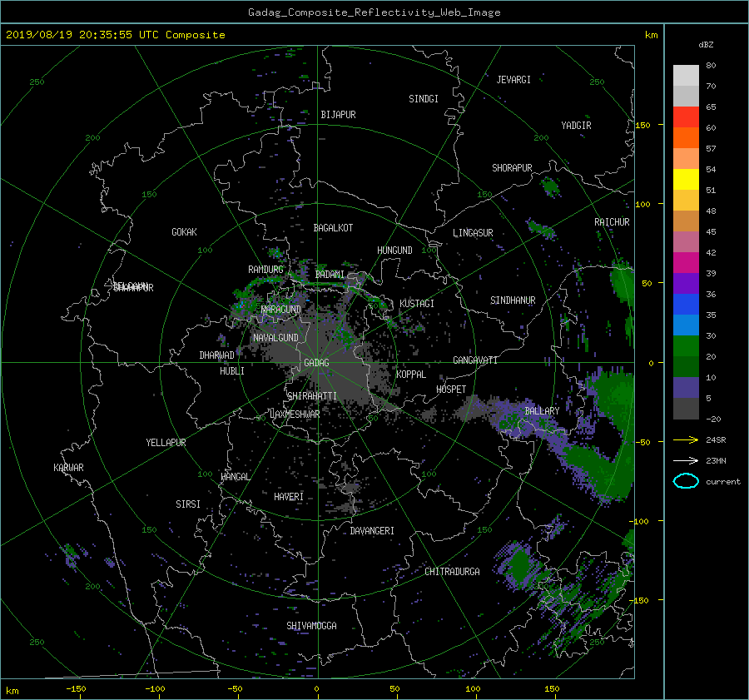Click the cyan 'current' ellipse legend icon
The width and height of the screenshot is (749, 700).
pos(686,481)
